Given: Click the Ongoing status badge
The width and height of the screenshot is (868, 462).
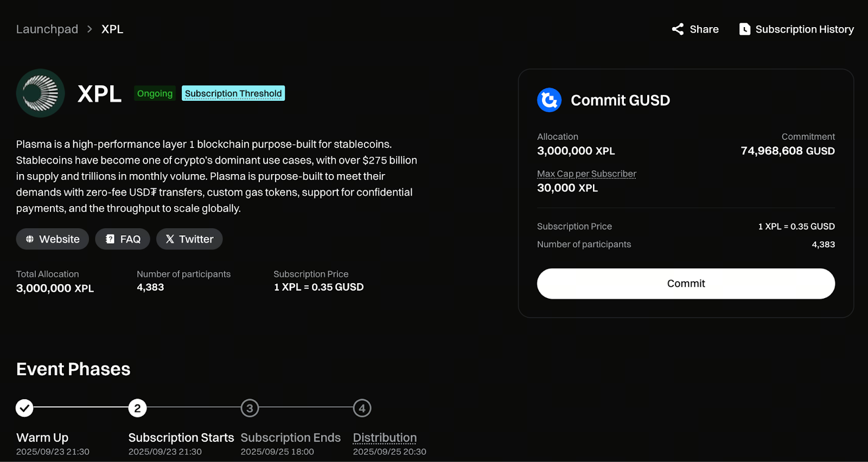Looking at the screenshot, I should tap(155, 93).
